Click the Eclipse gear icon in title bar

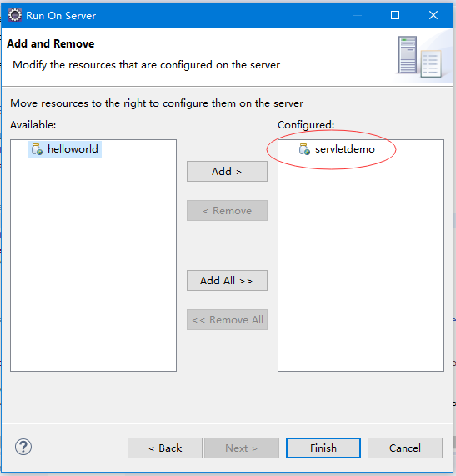pyautogui.click(x=14, y=15)
